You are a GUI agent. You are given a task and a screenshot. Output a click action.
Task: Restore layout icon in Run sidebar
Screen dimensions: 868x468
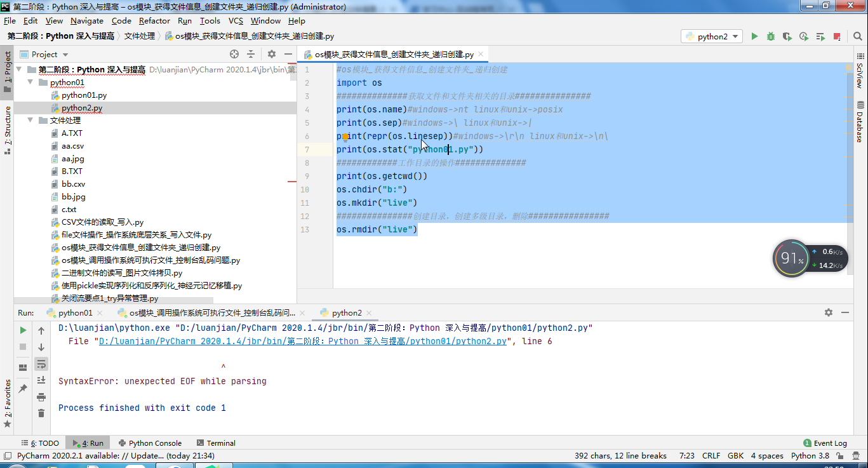23,367
